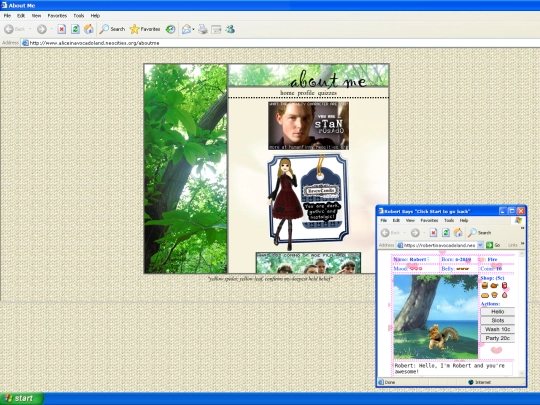Go to Home in About Me toolbar

coord(89,29)
